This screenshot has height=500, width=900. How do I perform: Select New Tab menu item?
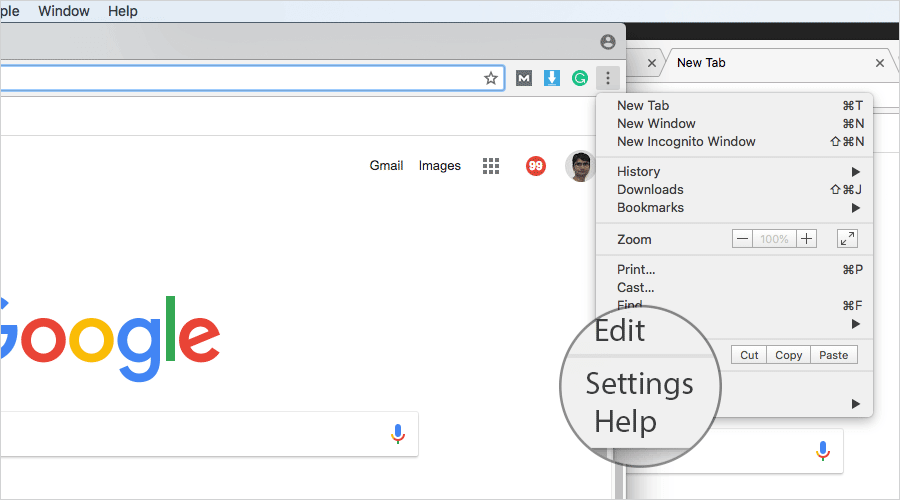click(735, 106)
